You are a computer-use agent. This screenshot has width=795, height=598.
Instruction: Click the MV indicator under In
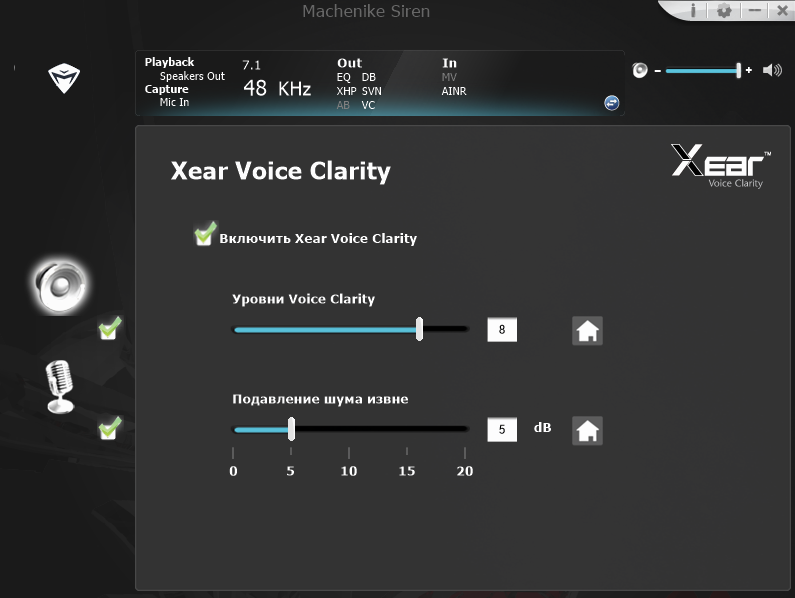click(449, 77)
